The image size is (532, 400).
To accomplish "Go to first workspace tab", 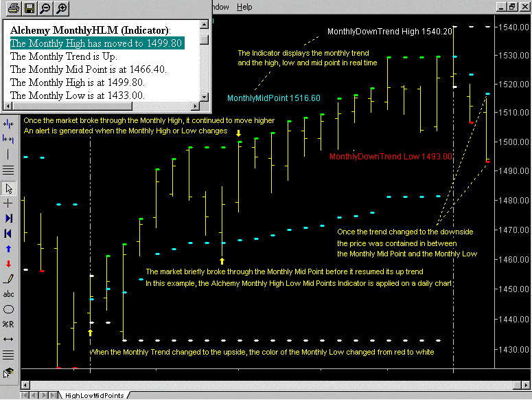I will 25,395.
